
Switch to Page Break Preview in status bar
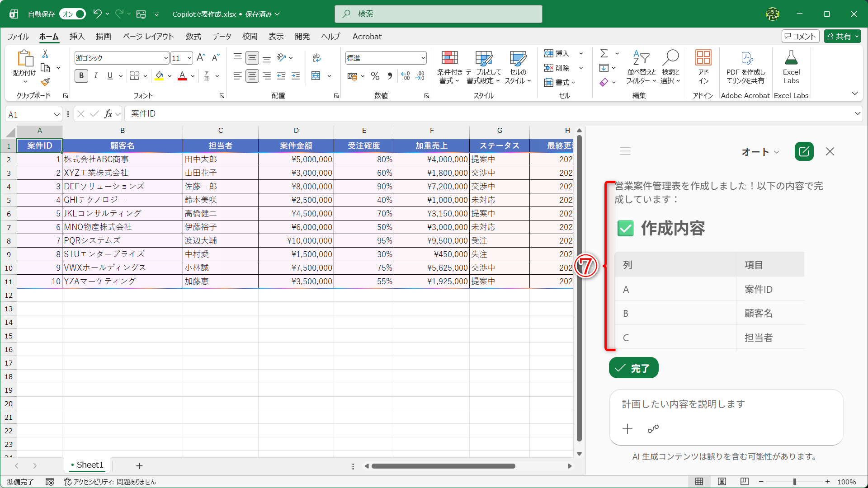(x=745, y=482)
